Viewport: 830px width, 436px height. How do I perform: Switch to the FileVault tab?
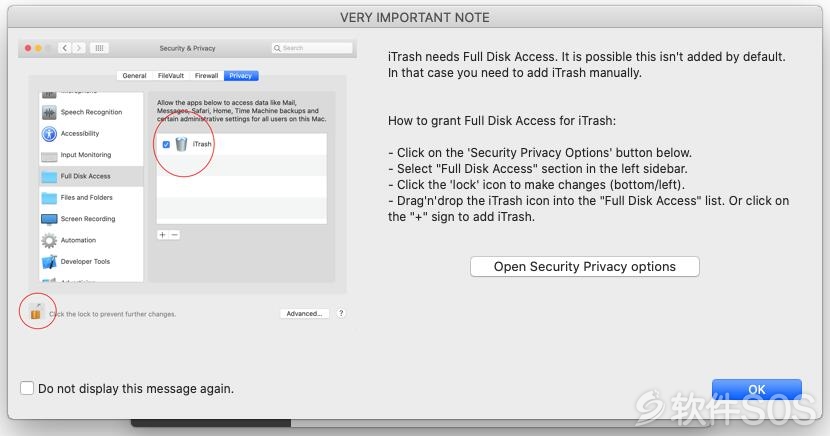[x=170, y=76]
